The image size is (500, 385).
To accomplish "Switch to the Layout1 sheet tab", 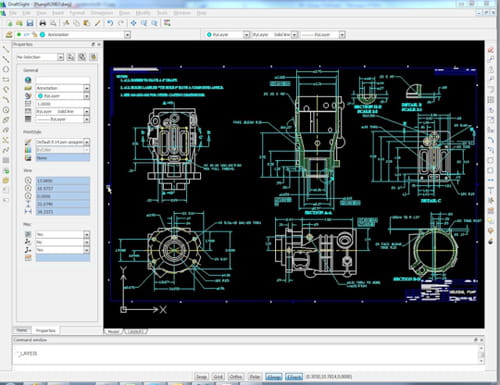I will point(136,332).
